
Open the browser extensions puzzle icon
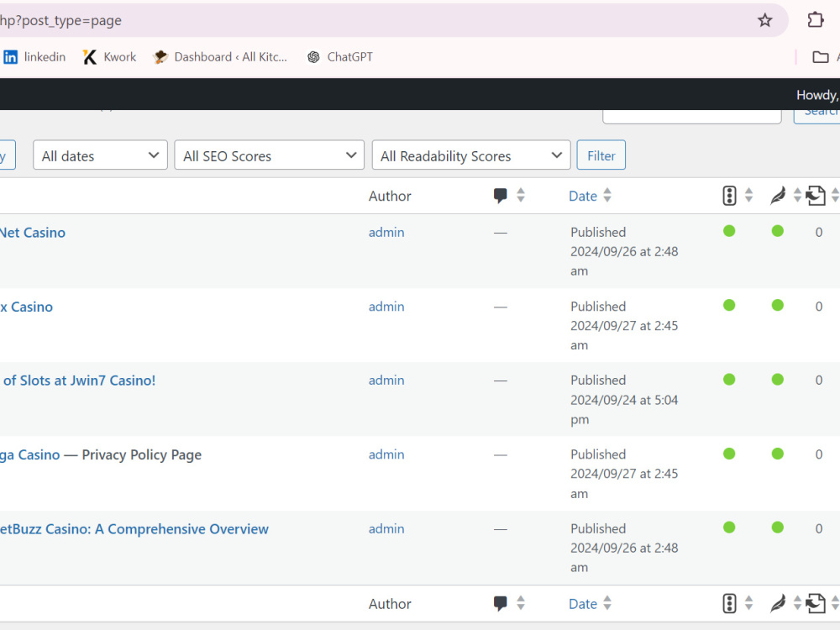pos(815,20)
